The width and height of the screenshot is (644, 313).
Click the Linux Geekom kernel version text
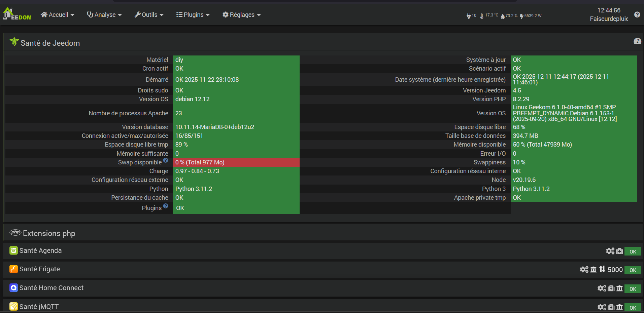[565, 113]
